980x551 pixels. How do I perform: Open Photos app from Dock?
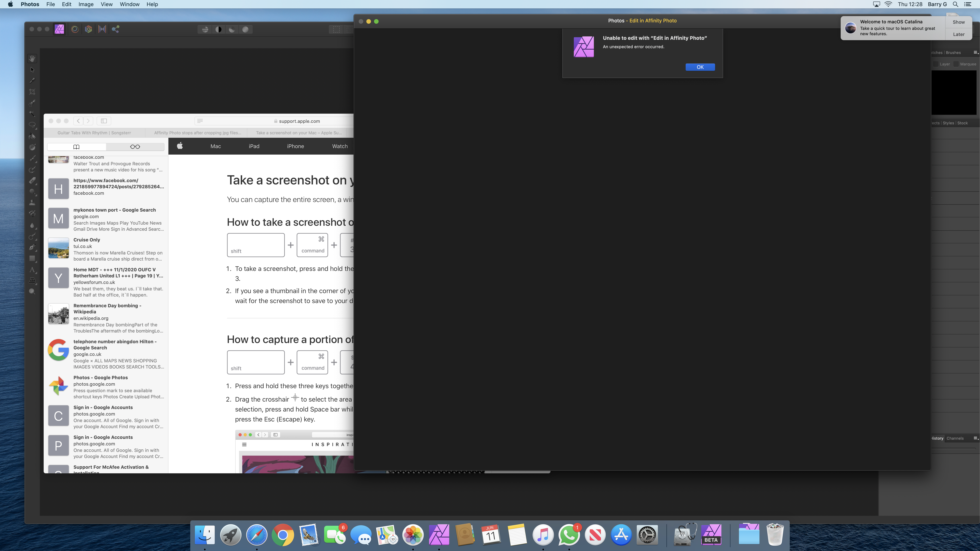[413, 535]
